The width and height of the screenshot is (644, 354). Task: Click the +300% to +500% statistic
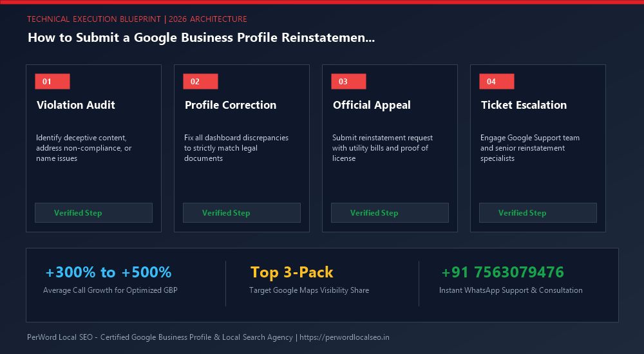[x=108, y=272]
